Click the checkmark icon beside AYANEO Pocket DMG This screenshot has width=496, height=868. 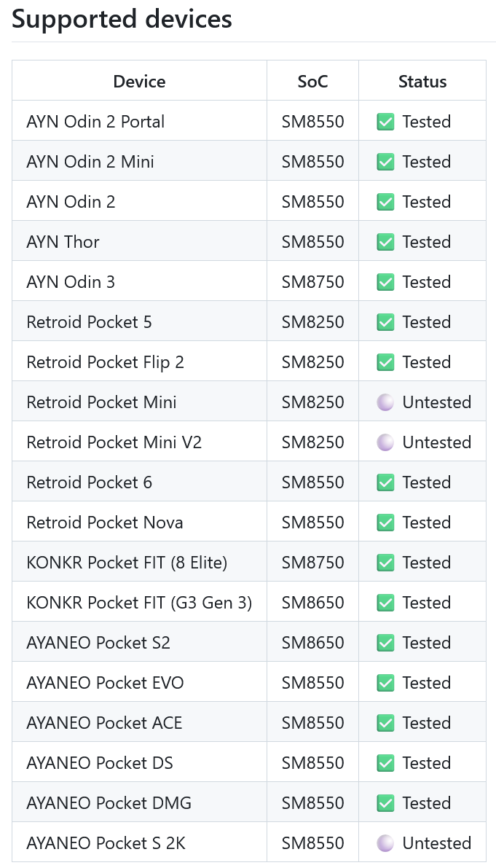(385, 803)
